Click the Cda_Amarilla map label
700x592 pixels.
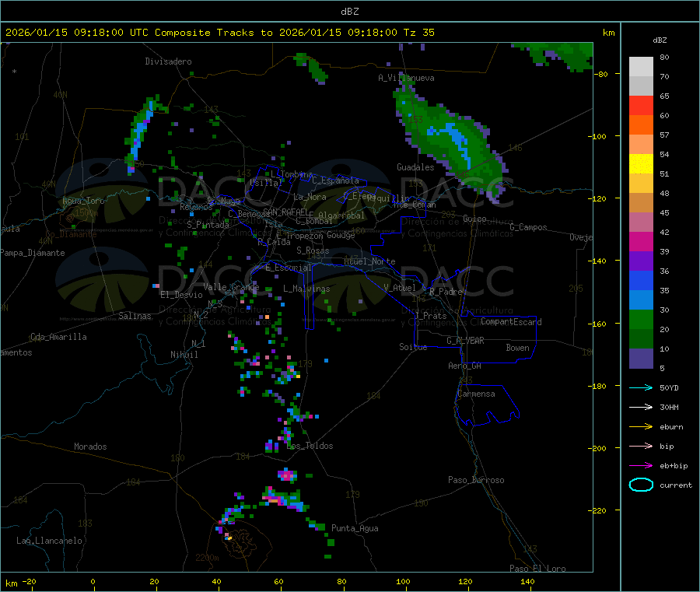click(58, 337)
